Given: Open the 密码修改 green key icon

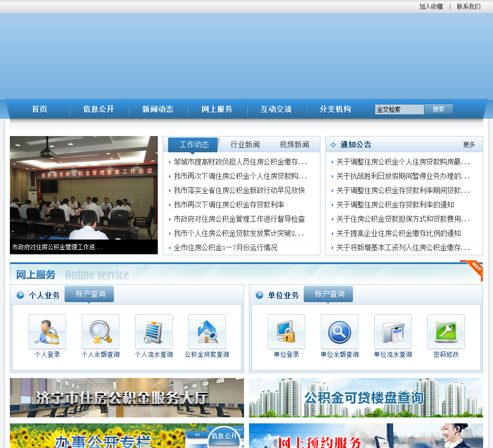Looking at the screenshot, I should tap(446, 332).
